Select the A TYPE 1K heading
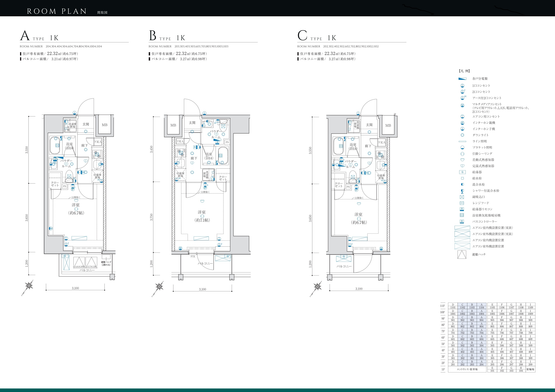 coord(39,36)
